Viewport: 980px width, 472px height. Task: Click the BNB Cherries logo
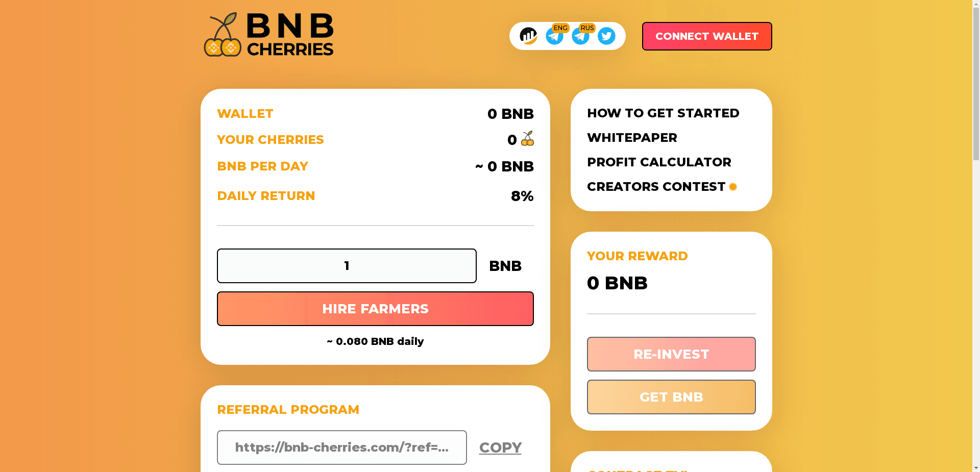pos(269,34)
